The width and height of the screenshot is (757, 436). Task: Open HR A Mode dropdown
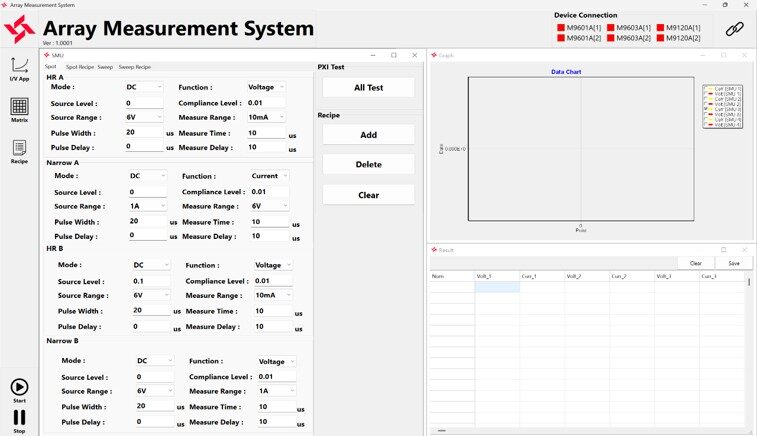[x=144, y=87]
